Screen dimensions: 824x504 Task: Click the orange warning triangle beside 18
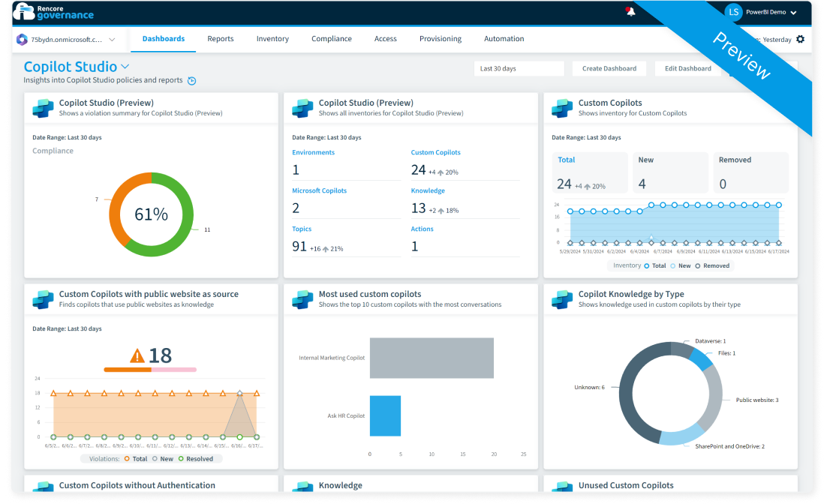point(137,356)
